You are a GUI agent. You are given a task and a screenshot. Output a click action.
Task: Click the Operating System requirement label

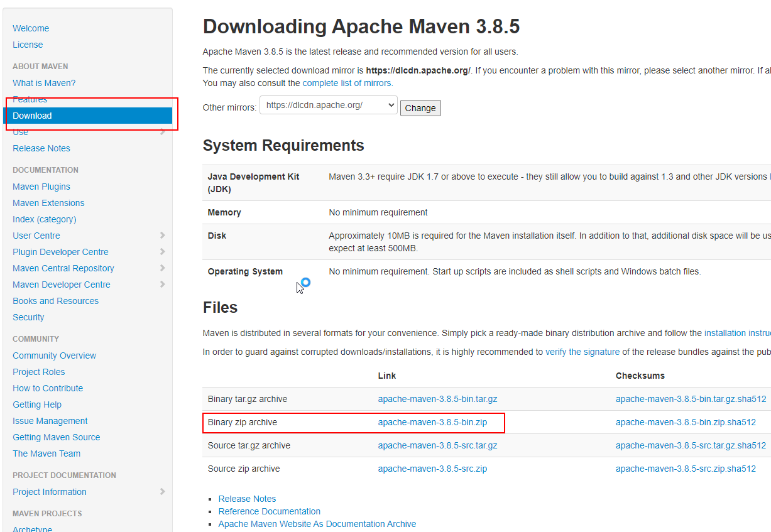tap(245, 271)
